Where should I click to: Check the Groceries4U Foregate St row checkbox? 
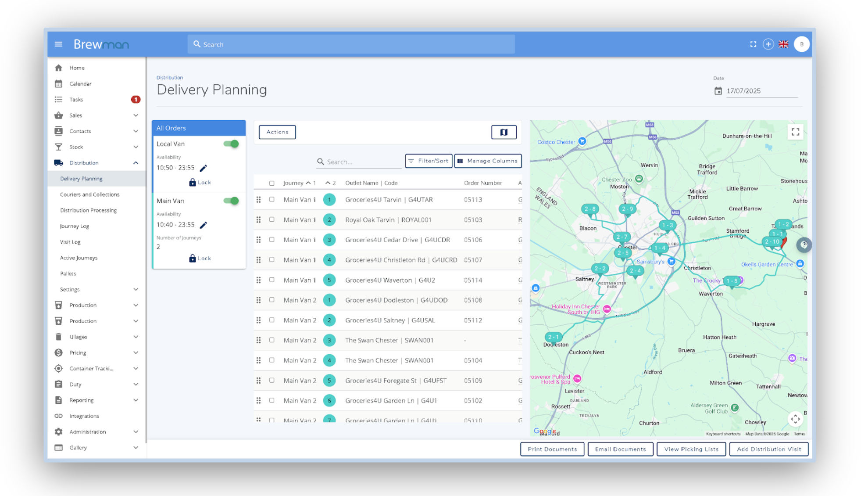pyautogui.click(x=271, y=381)
